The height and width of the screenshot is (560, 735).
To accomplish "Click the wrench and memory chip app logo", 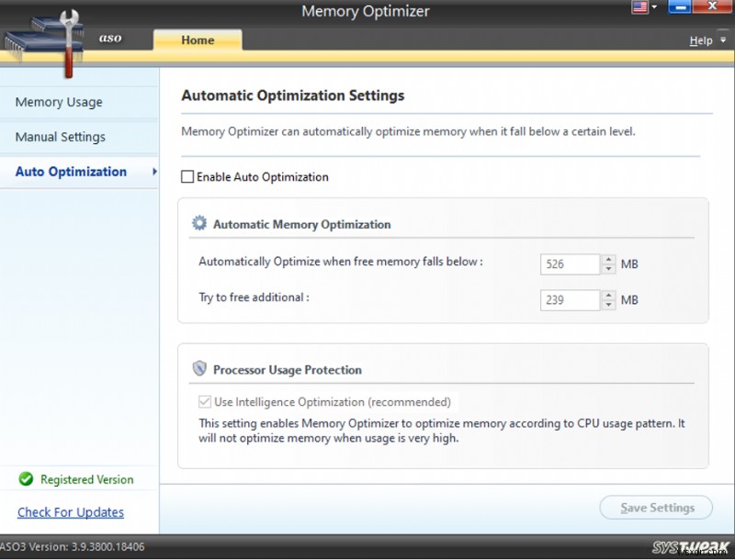I will point(41,41).
